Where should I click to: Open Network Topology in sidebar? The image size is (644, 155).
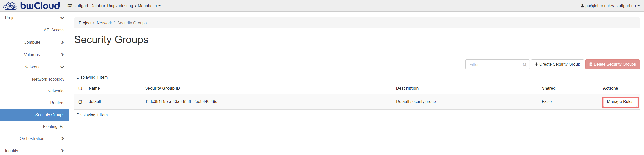point(48,79)
